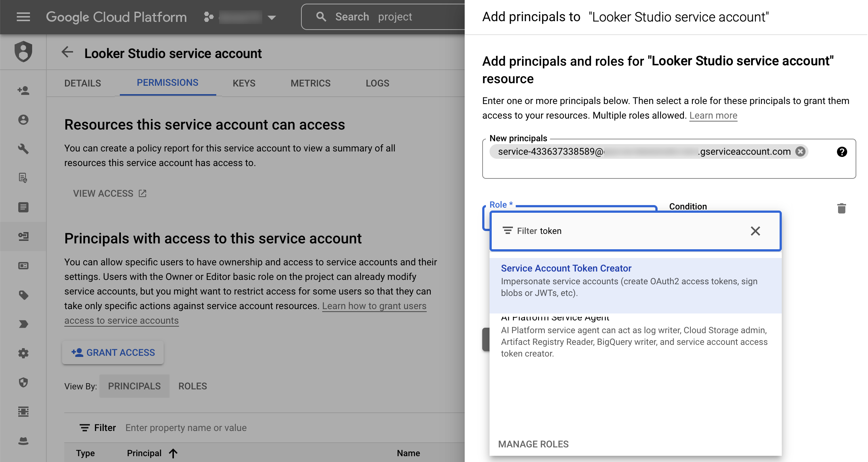The image size is (868, 462).
Task: Click the user/identity icon in sidebar
Action: tap(23, 120)
